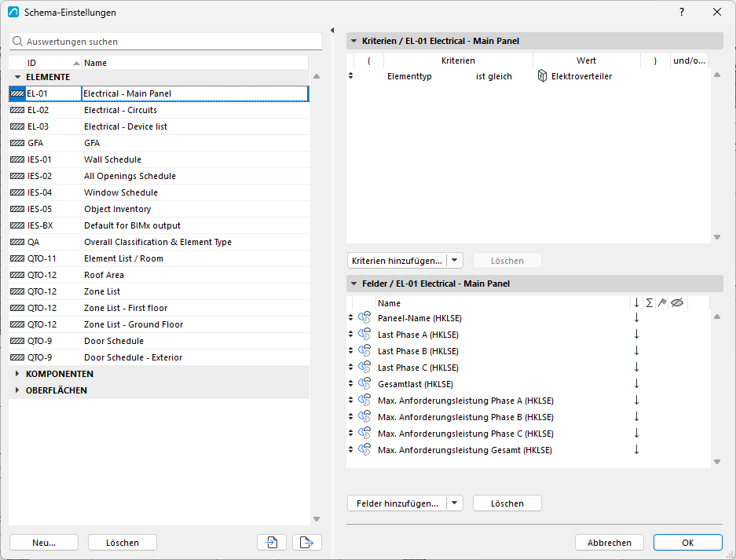Viewport: 736px width, 560px height.
Task: Click the schema list scroll down arrow
Action: click(317, 518)
